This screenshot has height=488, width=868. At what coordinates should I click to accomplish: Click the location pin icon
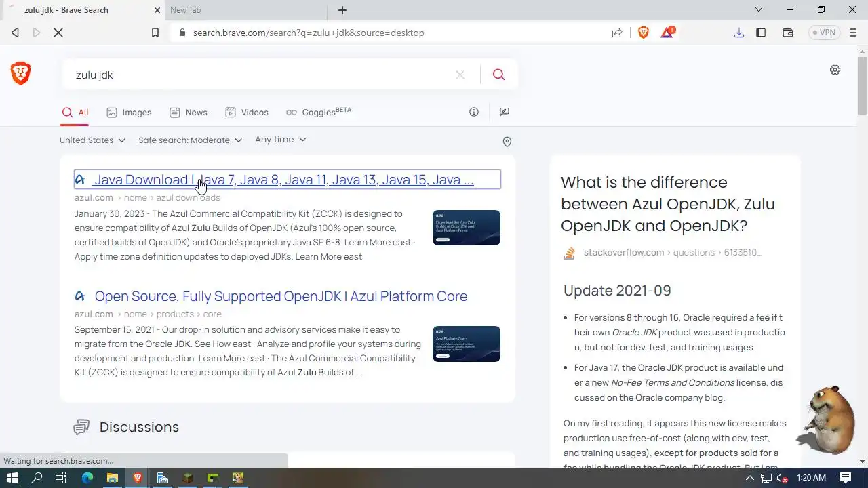pyautogui.click(x=507, y=142)
